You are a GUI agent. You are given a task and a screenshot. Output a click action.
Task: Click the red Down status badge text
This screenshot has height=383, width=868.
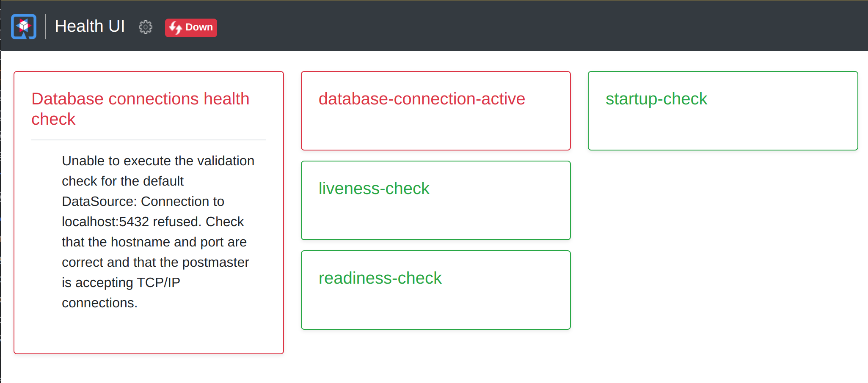199,27
